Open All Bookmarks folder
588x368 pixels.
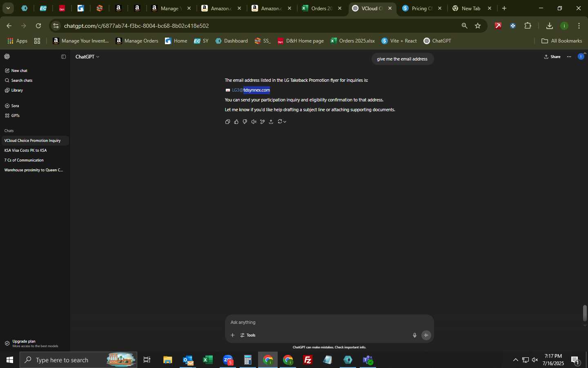[561, 41]
